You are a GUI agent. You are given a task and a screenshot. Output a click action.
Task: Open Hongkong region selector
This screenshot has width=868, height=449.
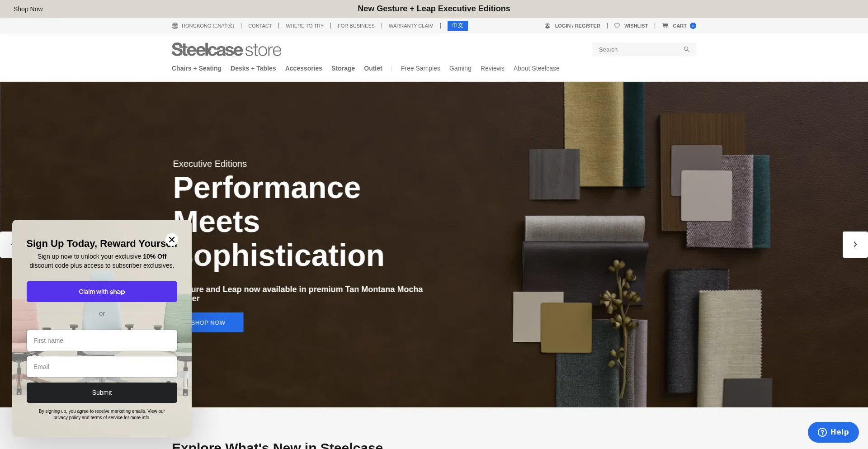[x=208, y=26]
